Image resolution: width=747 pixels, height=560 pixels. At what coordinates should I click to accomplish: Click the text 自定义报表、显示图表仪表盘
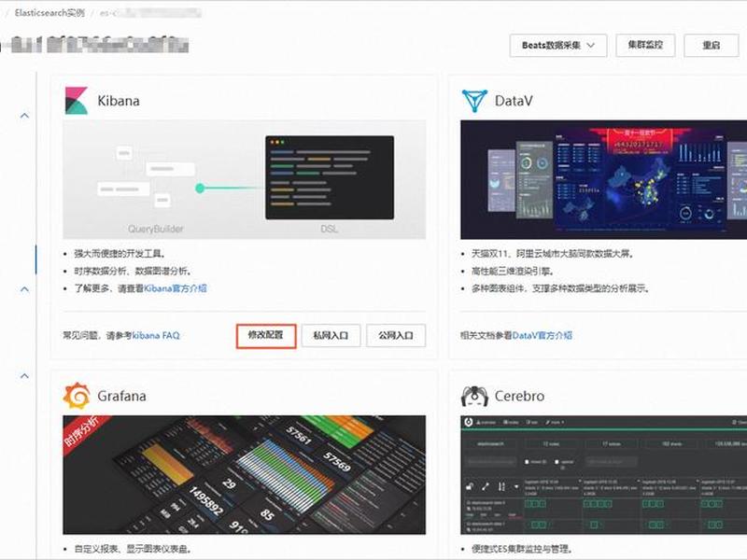[x=133, y=549]
